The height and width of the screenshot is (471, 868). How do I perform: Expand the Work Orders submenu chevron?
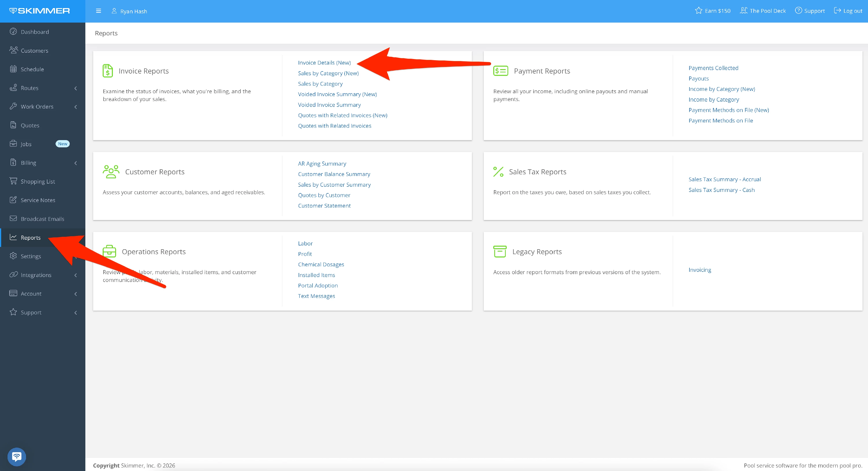click(x=76, y=107)
